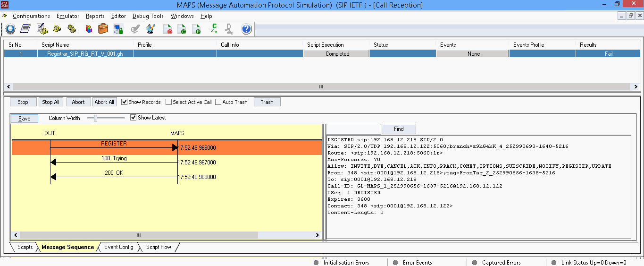
Task: Switch to the Script Flow tab
Action: click(159, 247)
